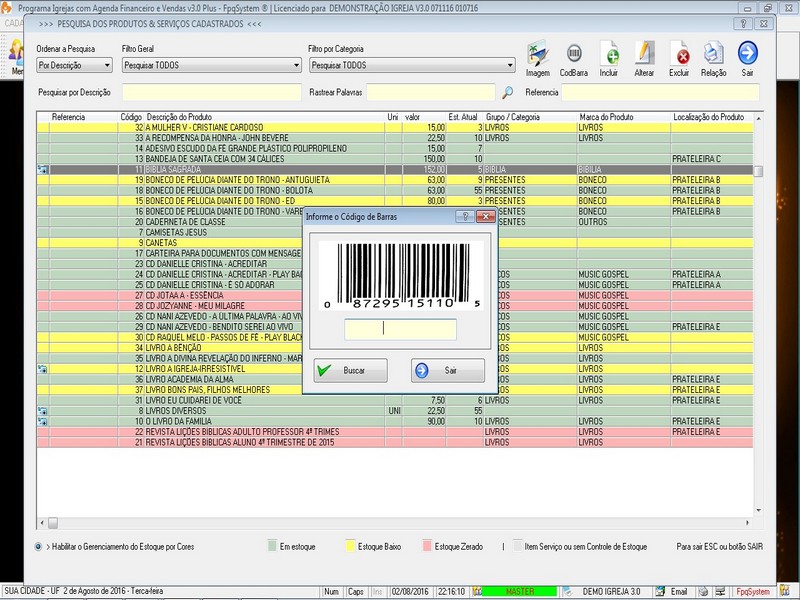800x600 pixels.
Task: Open the Filtro Geral combo box
Action: 211,66
